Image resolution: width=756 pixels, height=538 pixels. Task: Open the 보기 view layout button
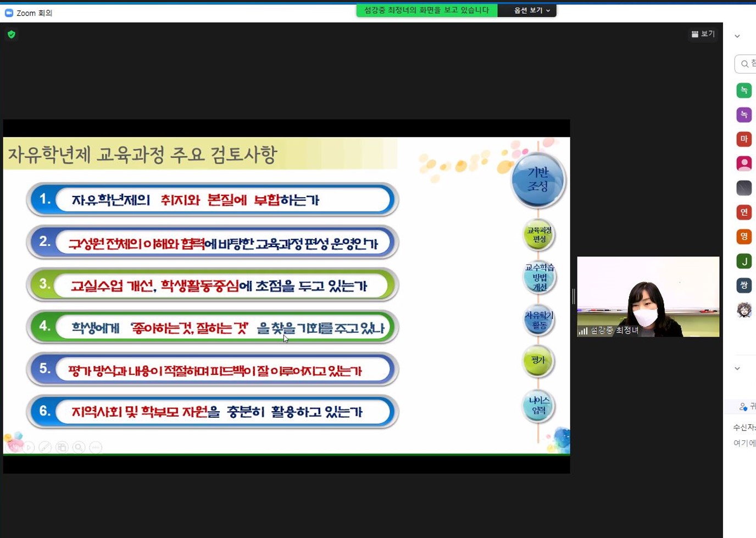pos(703,34)
